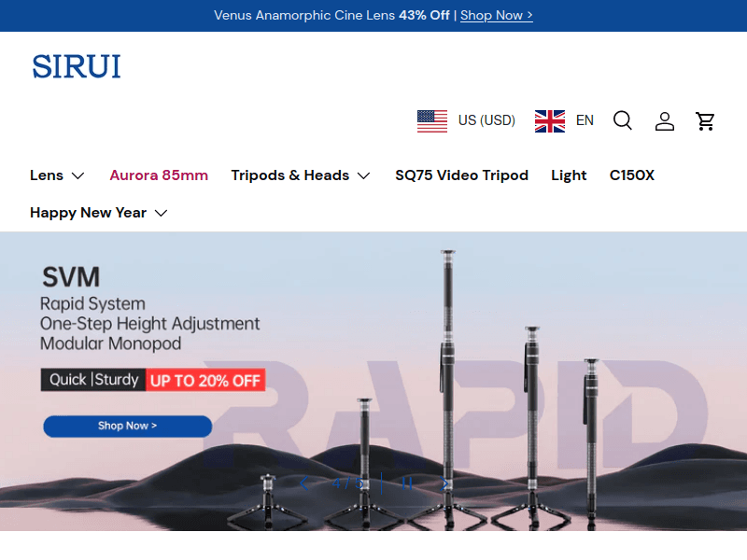This screenshot has width=747, height=560.
Task: Go to previous banner slide
Action: pyautogui.click(x=304, y=483)
